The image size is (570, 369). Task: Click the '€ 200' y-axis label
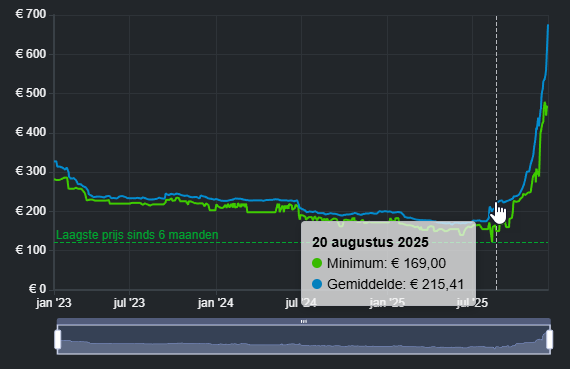tap(31, 211)
